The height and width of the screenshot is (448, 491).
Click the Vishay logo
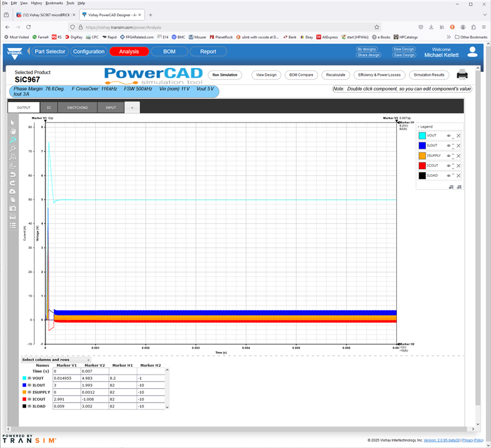15,54
